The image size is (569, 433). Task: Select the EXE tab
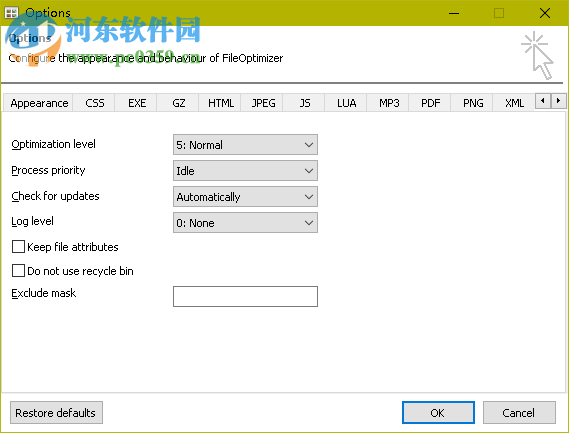coord(136,103)
